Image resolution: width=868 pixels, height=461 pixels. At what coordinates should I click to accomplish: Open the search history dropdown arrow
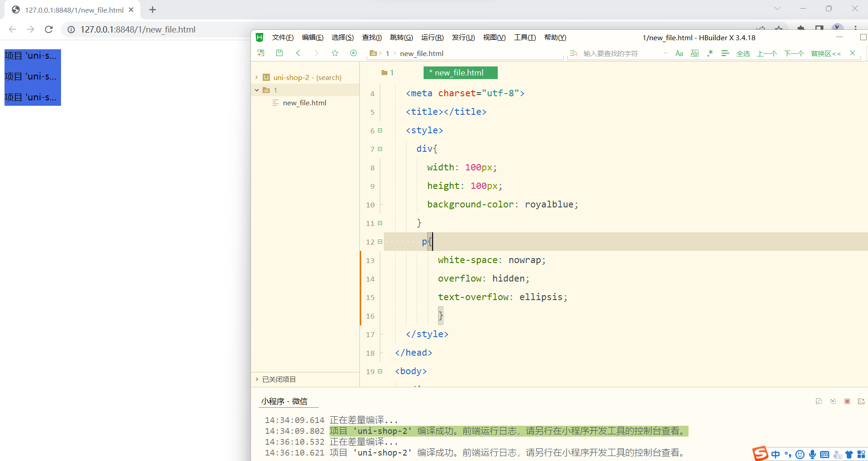(x=665, y=53)
